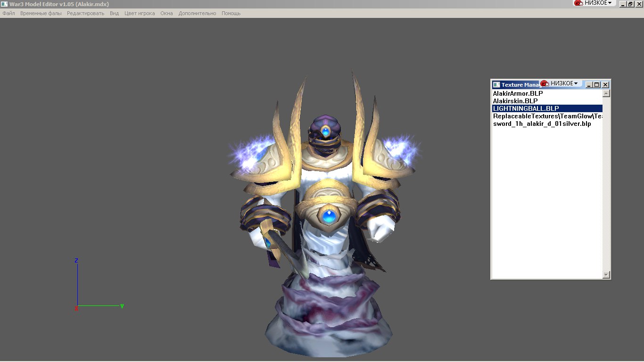The image size is (644, 362).
Task: Click the War3 Model Editor title bar icon
Action: (x=4, y=4)
